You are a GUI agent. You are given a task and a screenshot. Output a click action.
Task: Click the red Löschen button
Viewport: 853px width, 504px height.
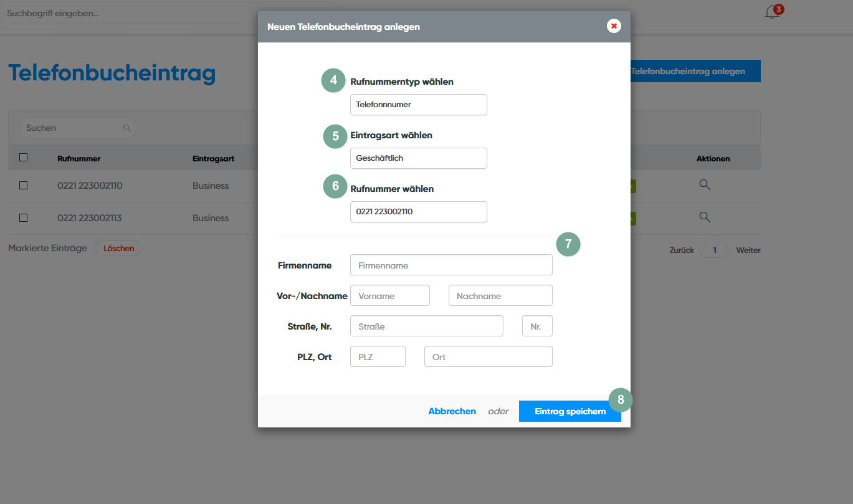(118, 248)
